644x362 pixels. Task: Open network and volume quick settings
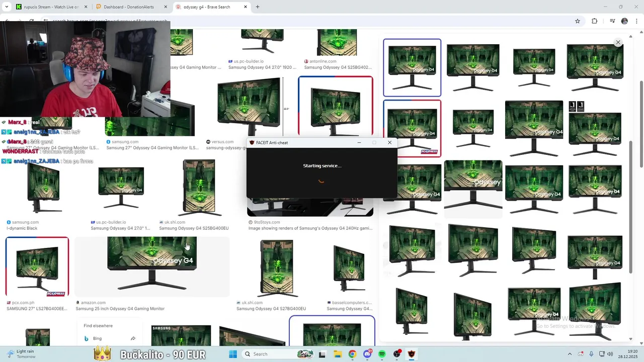[x=606, y=354]
